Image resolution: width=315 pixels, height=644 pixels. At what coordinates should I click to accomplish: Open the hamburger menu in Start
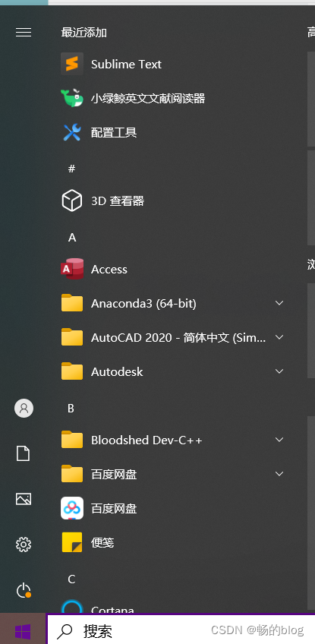click(24, 32)
